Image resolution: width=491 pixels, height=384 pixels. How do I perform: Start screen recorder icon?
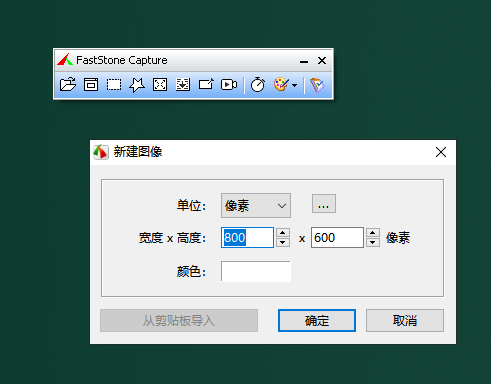click(x=229, y=85)
